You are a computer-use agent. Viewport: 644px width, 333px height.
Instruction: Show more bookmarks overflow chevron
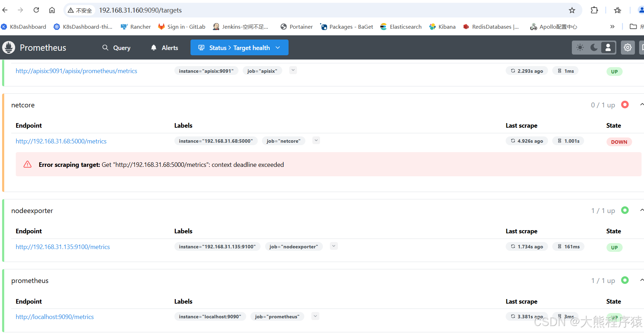coord(612,27)
